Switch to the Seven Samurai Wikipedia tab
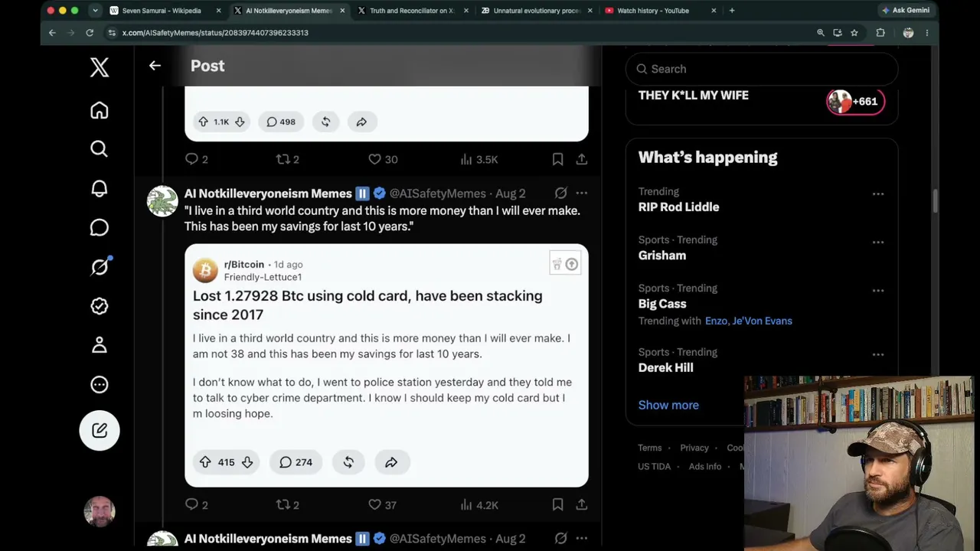 coord(161,11)
